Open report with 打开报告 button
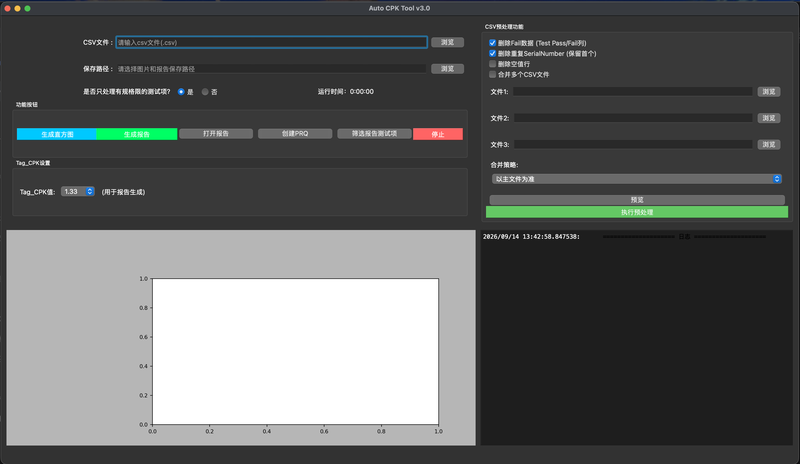Screen dimensions: 800x464 point(216,134)
